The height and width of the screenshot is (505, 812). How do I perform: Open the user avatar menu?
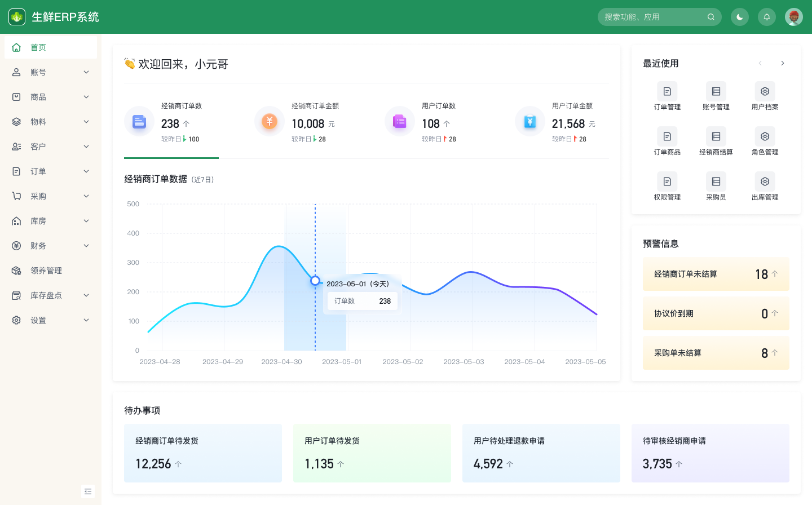coord(794,17)
